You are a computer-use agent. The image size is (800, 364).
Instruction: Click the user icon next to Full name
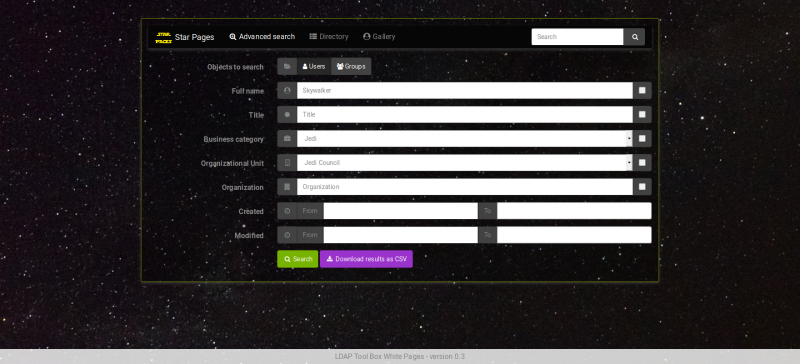click(x=287, y=90)
